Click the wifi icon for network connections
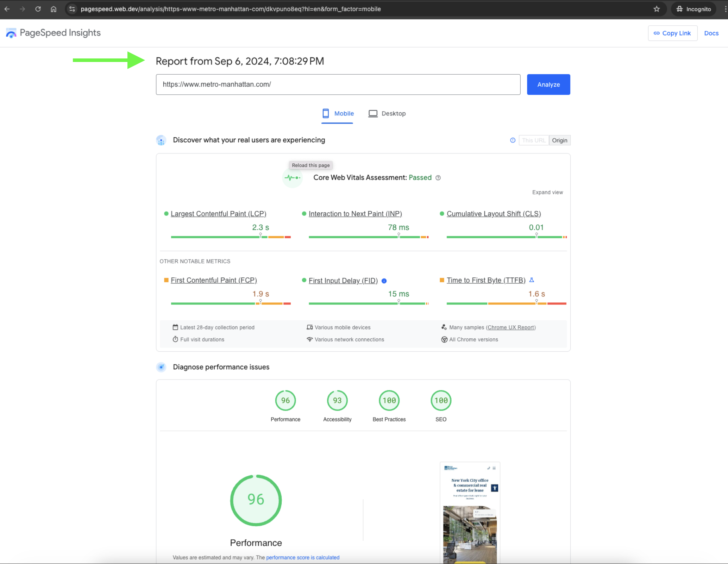 [309, 339]
